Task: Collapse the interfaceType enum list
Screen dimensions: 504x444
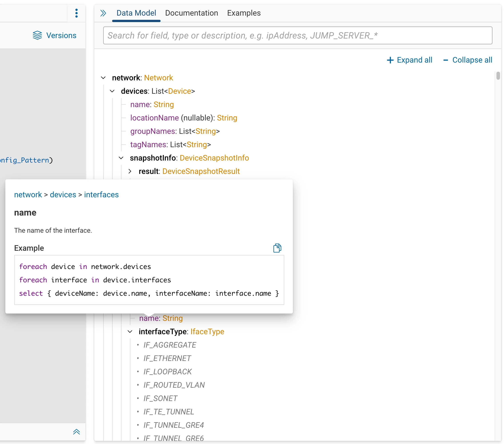Action: tap(130, 332)
